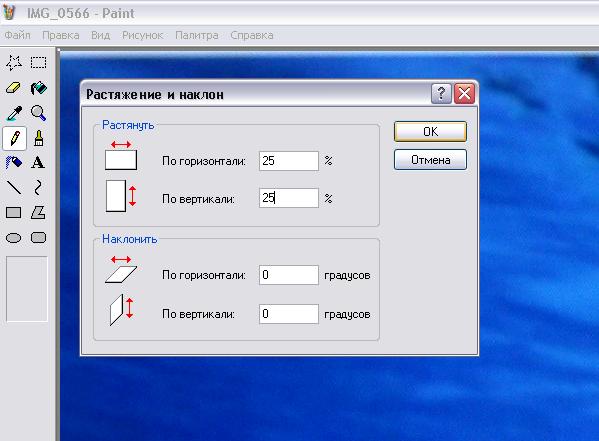The image size is (599, 441).
Task: Choose the Curve tool
Action: point(39,188)
